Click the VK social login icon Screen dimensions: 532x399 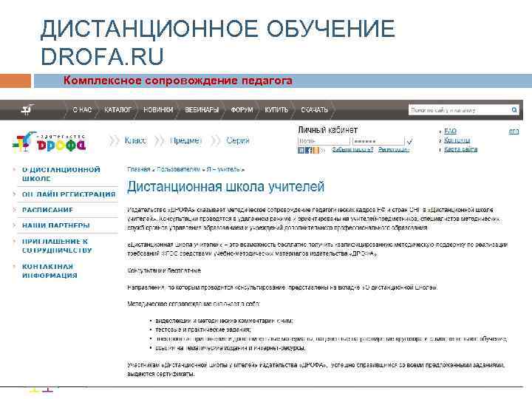(x=301, y=150)
